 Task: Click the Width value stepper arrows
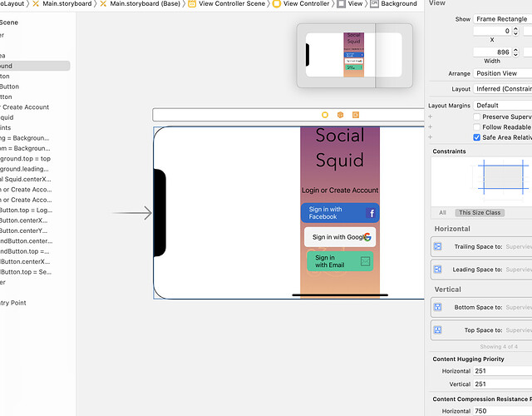pos(515,52)
